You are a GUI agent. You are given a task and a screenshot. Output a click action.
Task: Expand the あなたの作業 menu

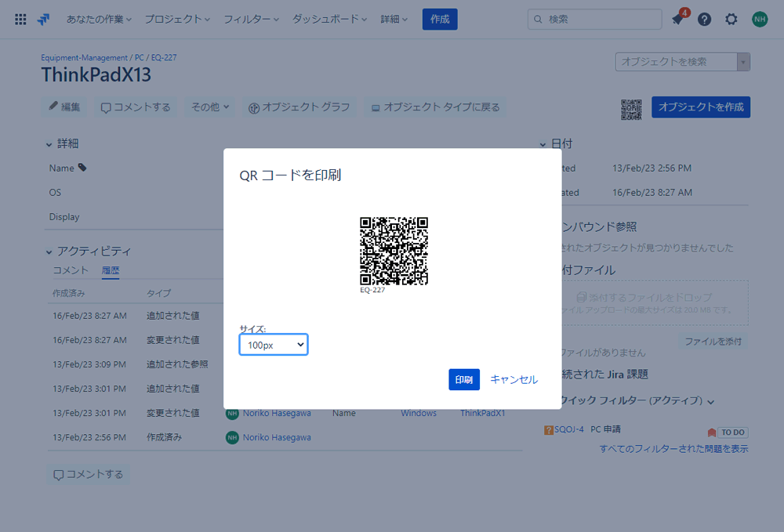(99, 19)
